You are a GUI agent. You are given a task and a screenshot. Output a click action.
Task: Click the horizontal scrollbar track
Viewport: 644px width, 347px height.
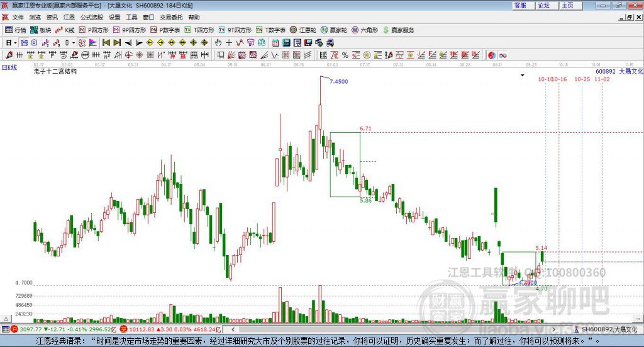[394, 329]
